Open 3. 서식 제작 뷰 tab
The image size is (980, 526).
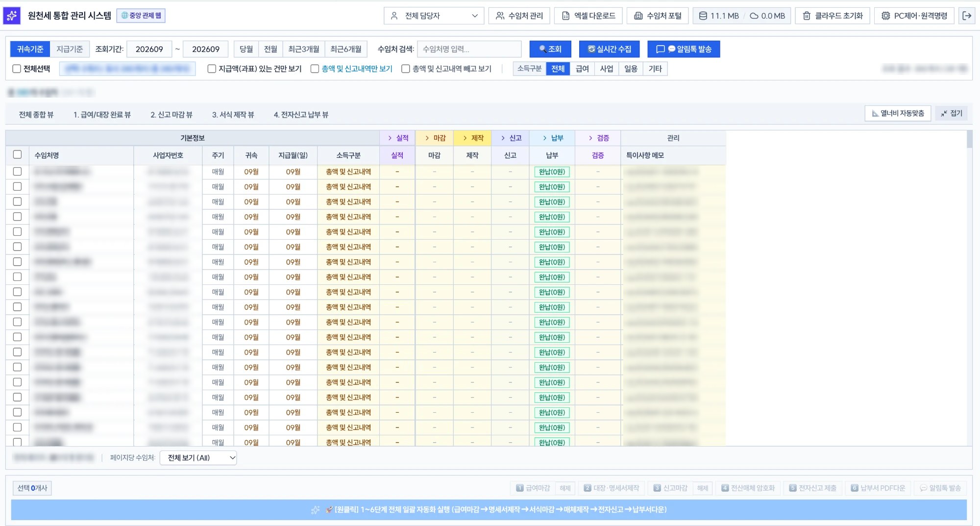[233, 115]
